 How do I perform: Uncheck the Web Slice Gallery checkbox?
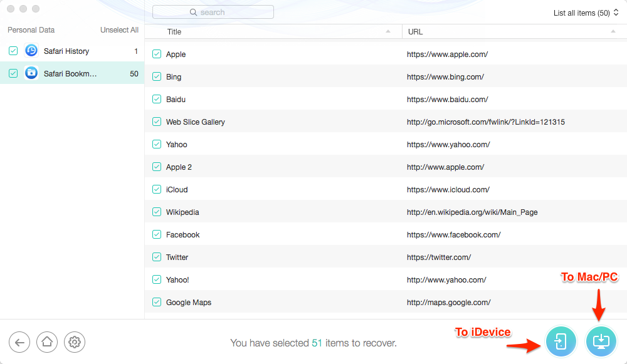point(157,122)
